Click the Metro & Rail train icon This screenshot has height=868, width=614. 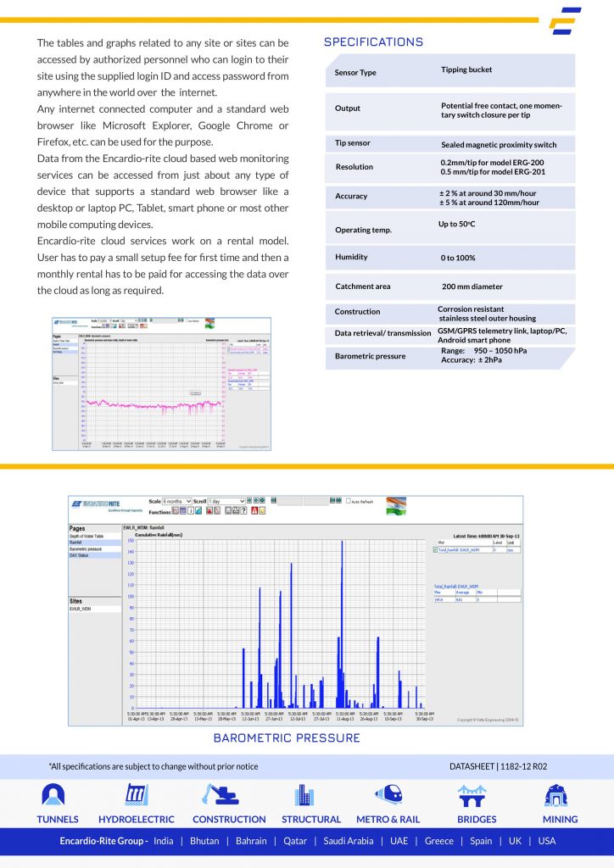388,793
